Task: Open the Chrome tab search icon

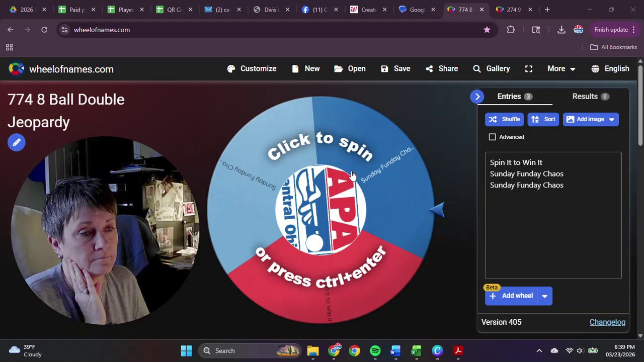Action: (536, 30)
